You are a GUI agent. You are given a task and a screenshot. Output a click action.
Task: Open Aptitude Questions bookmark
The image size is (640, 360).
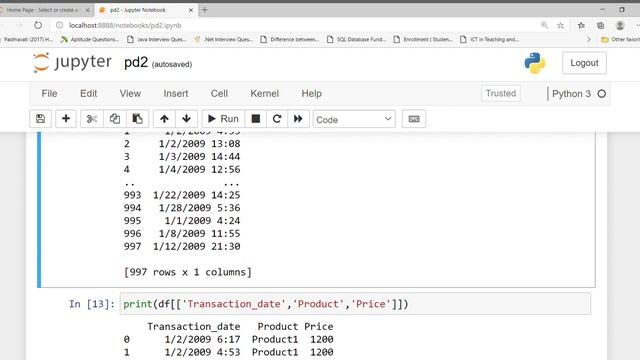[90, 40]
